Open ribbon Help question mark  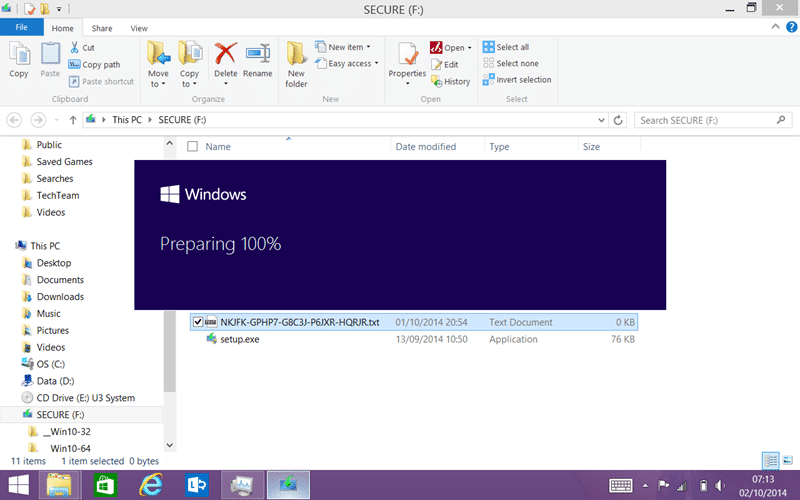[791, 27]
